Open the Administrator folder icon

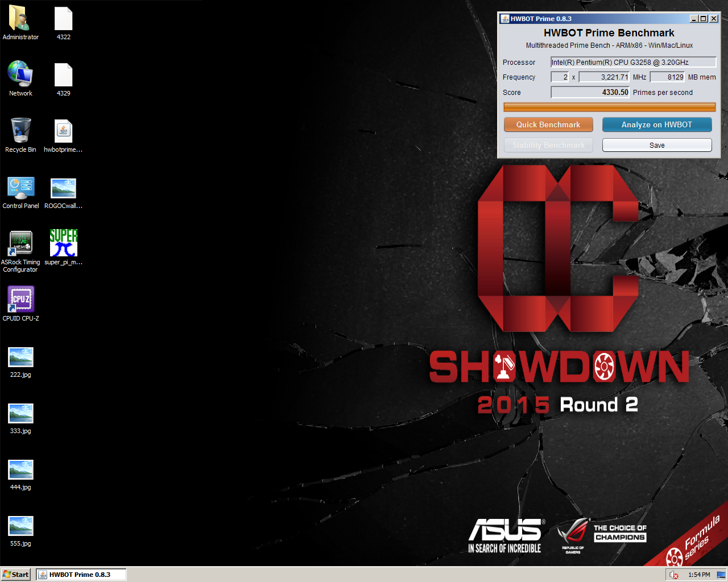pos(20,18)
